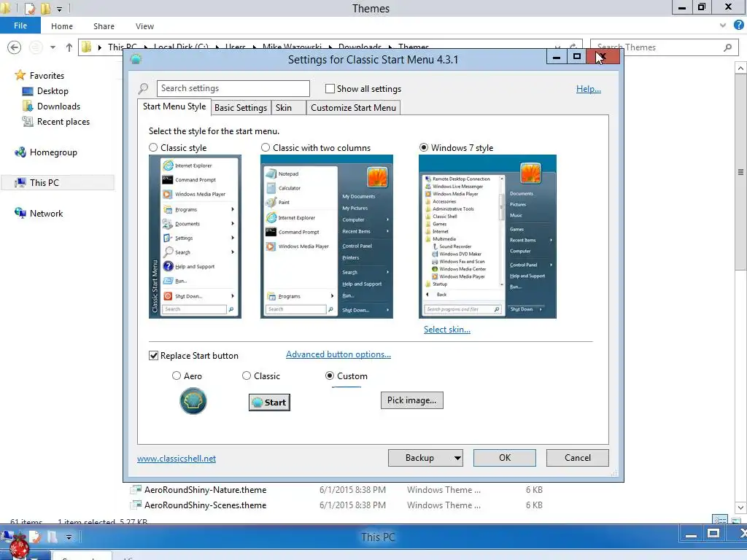Click the Network icon in sidebar
The image size is (747, 560).
(20, 214)
